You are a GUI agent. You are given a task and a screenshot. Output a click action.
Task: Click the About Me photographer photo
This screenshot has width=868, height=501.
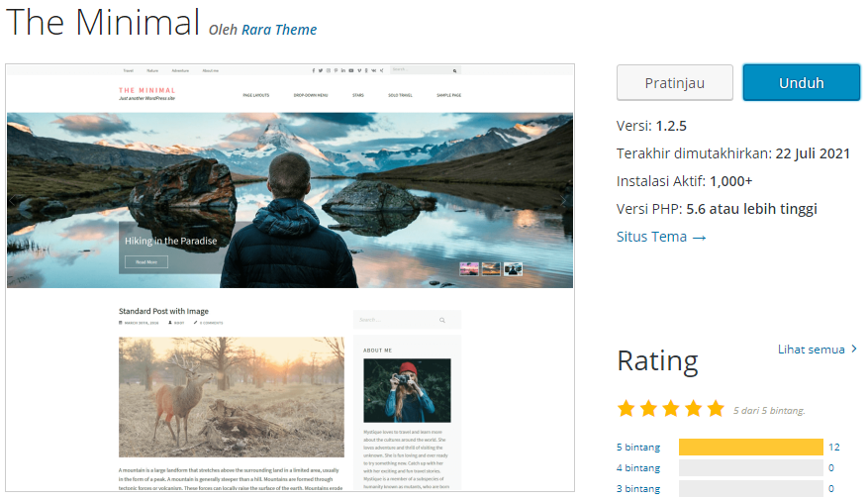(x=407, y=390)
